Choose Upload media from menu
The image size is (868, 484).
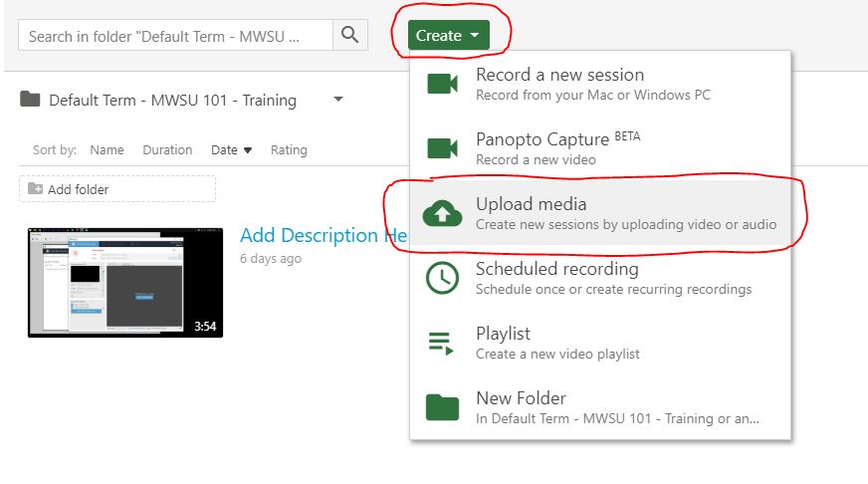pos(600,213)
